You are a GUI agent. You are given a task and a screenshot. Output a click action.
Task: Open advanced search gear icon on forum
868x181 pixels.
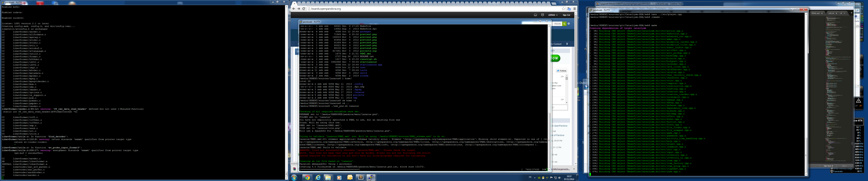[569, 24]
